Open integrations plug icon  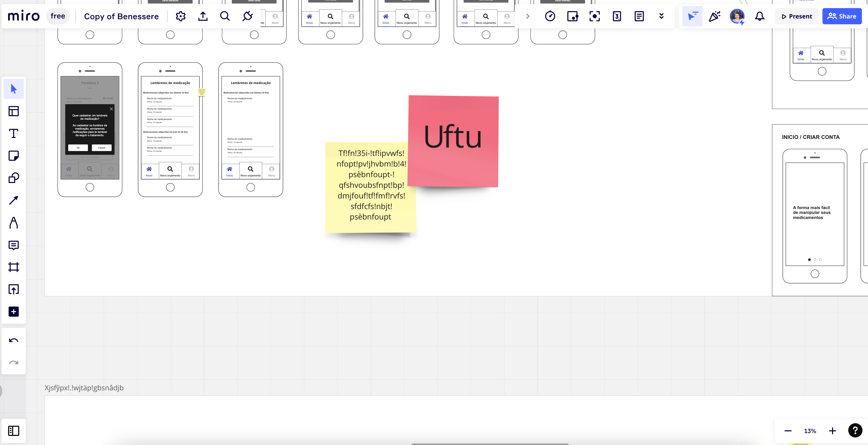[x=247, y=16]
